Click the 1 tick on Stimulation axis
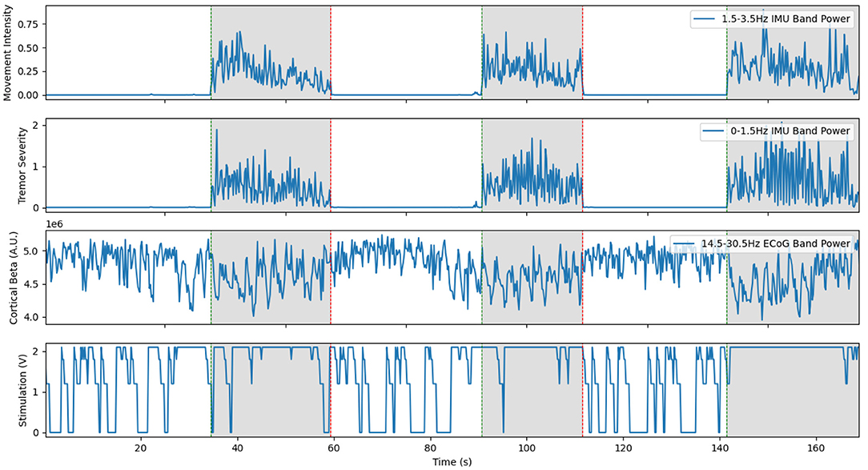Image resolution: width=868 pixels, height=470 pixels. [36, 392]
